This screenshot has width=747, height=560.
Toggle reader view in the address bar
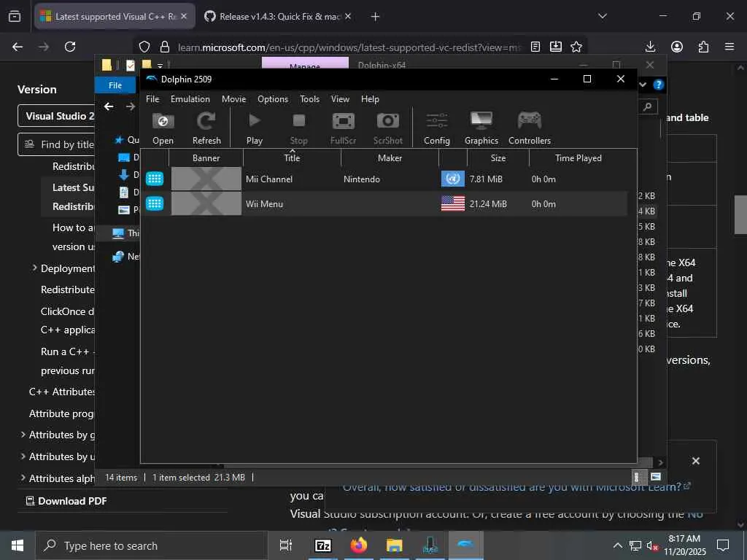tap(535, 47)
